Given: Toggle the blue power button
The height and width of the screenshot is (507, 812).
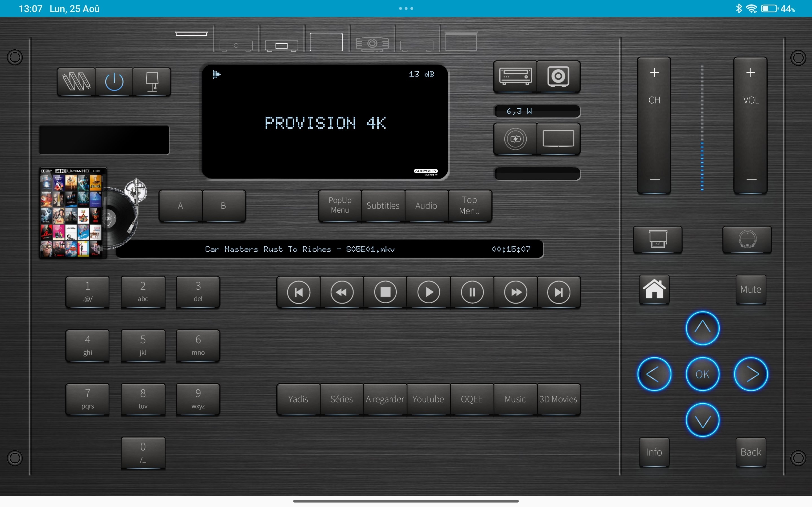Looking at the screenshot, I should [x=114, y=81].
